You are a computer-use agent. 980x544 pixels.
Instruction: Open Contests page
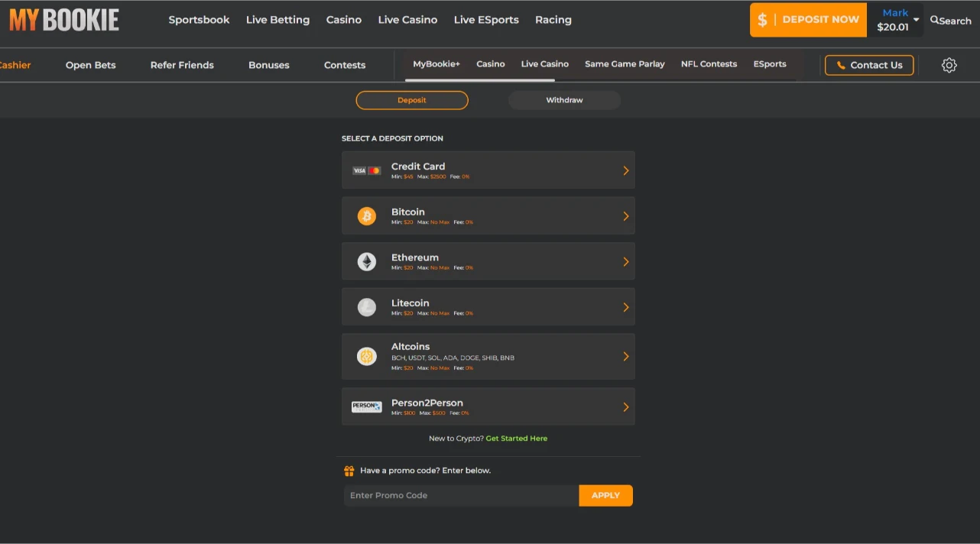pos(345,65)
